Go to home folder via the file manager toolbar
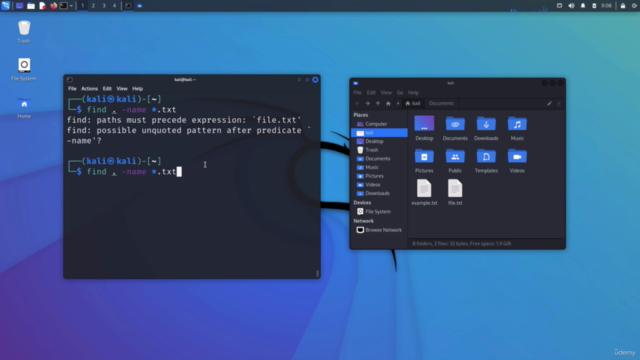This screenshot has width=640, height=360. click(388, 104)
